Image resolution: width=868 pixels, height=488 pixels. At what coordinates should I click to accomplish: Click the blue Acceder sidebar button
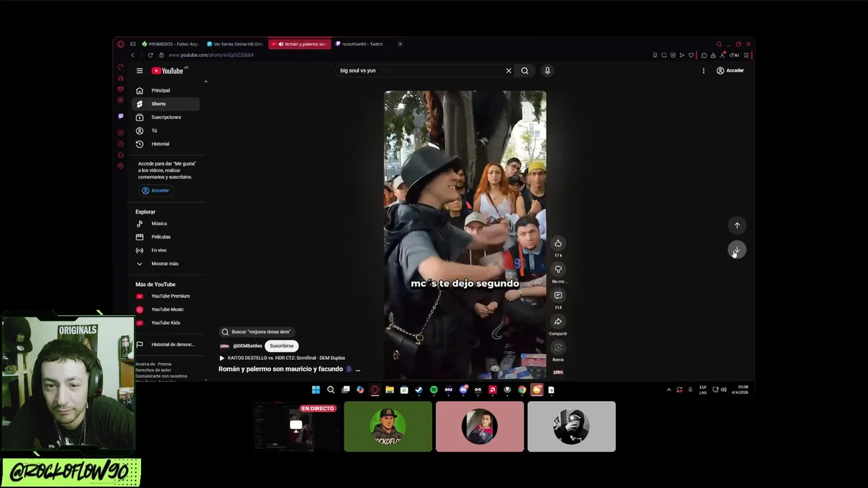[x=156, y=190]
